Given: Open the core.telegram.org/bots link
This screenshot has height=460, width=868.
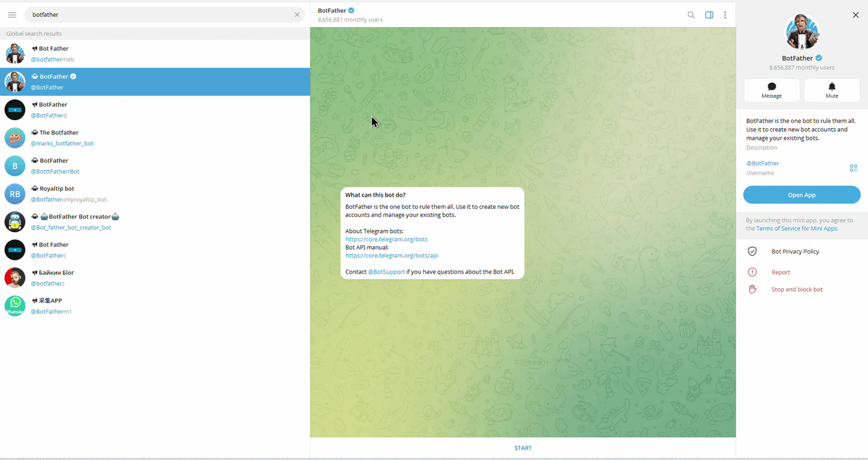Looking at the screenshot, I should (x=386, y=239).
